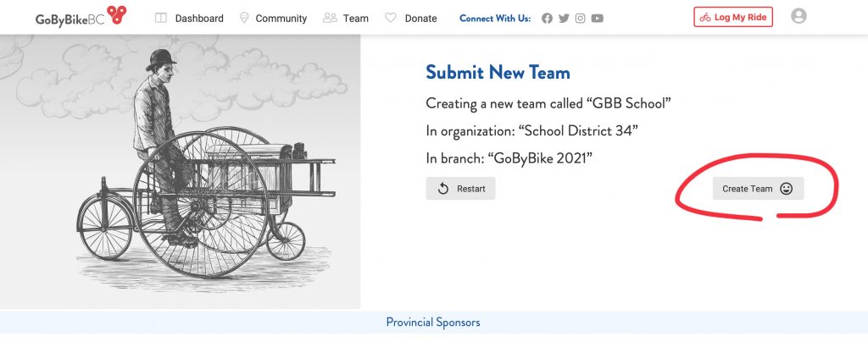Open the Donate menu item
This screenshot has width=868, height=342.
(x=411, y=19)
